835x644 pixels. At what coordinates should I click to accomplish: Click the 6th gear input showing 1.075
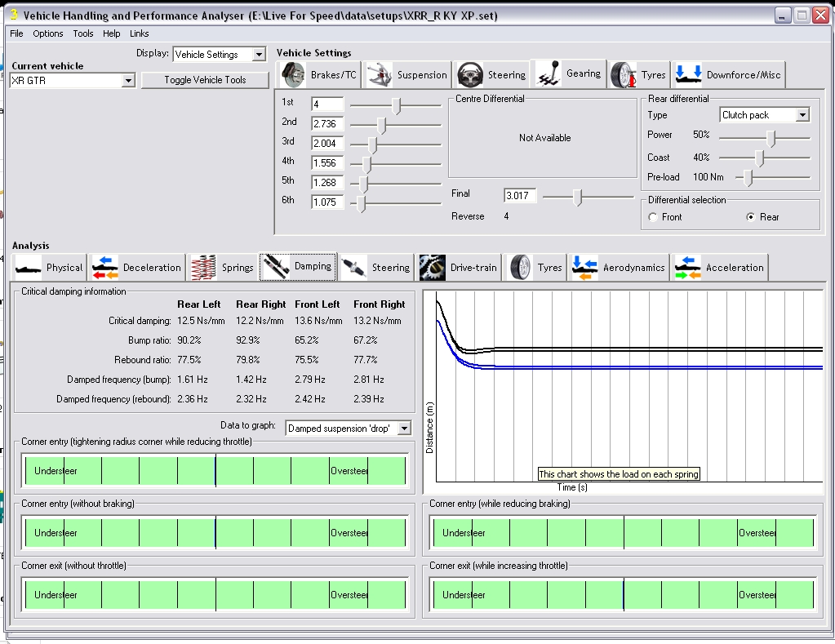coord(327,202)
